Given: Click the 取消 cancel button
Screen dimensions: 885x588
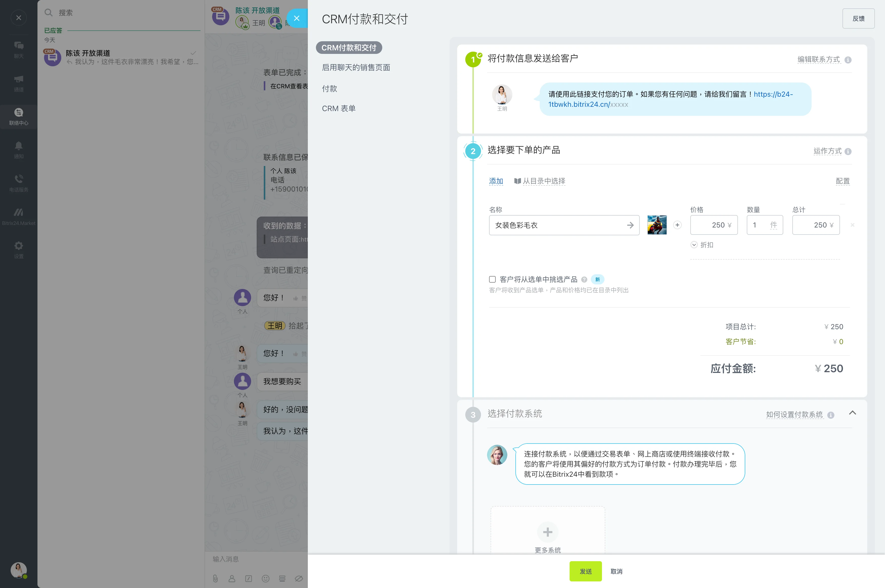Looking at the screenshot, I should click(x=616, y=572).
